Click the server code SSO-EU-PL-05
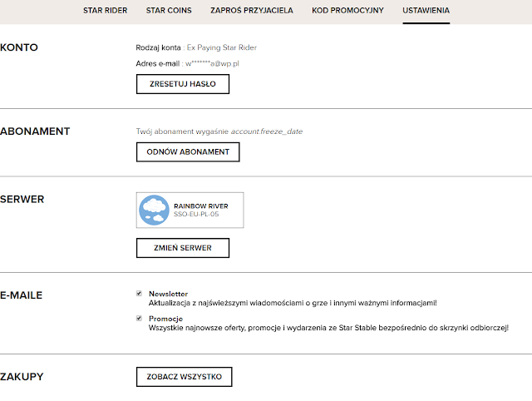This screenshot has width=532, height=401. 196,215
